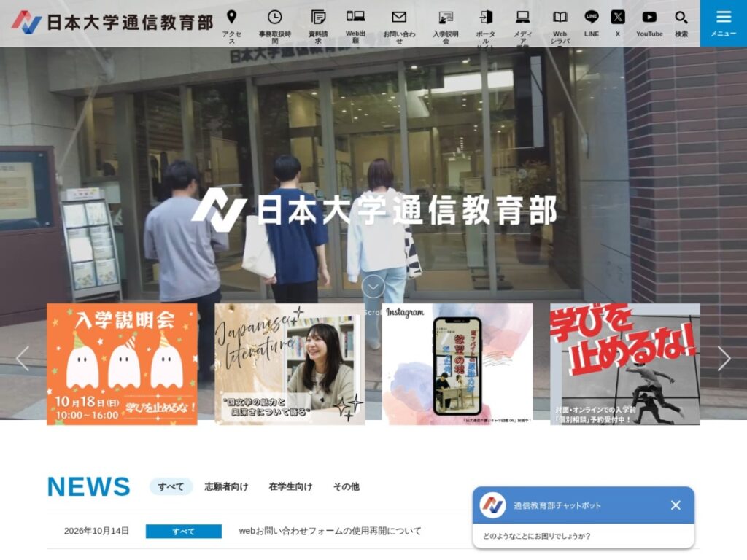Click the NEWS heading
The width and height of the screenshot is (747, 560).
click(x=88, y=486)
